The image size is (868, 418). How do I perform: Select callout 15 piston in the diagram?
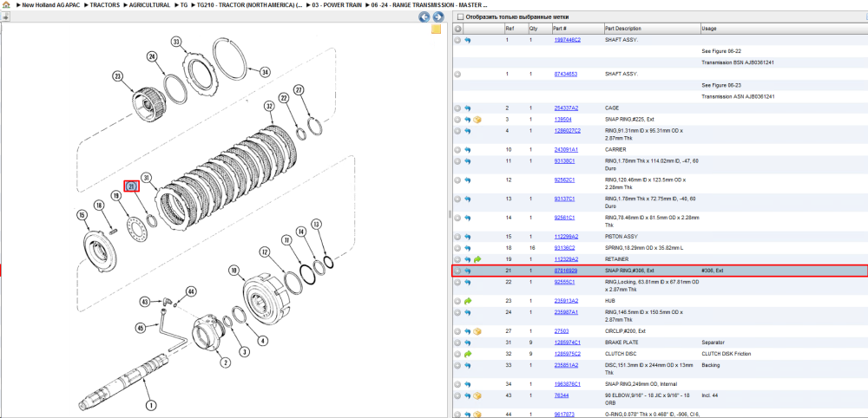pos(82,214)
